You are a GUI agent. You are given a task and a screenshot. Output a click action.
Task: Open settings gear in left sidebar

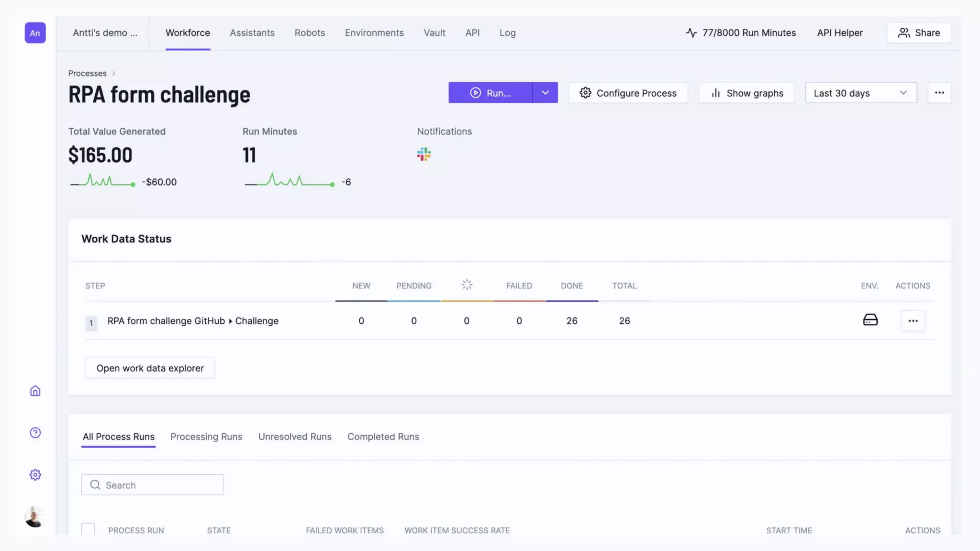click(35, 474)
